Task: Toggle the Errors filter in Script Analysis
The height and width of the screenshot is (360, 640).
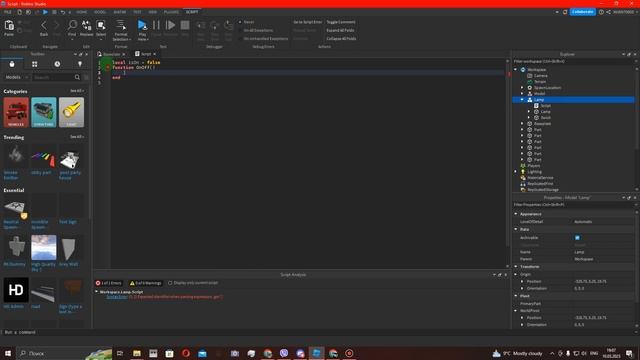Action: (109, 283)
